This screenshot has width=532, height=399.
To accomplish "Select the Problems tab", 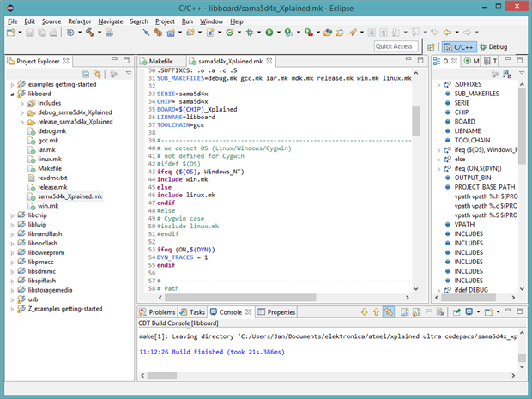I will pos(161,312).
